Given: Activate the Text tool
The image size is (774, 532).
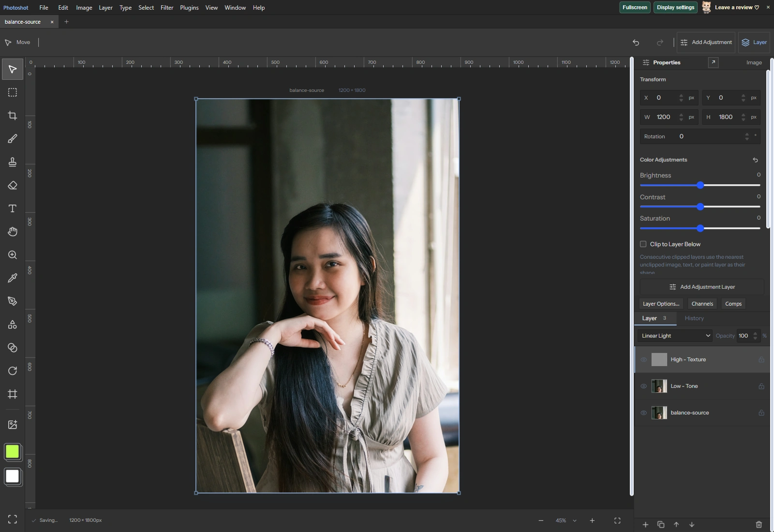Looking at the screenshot, I should (x=13, y=208).
